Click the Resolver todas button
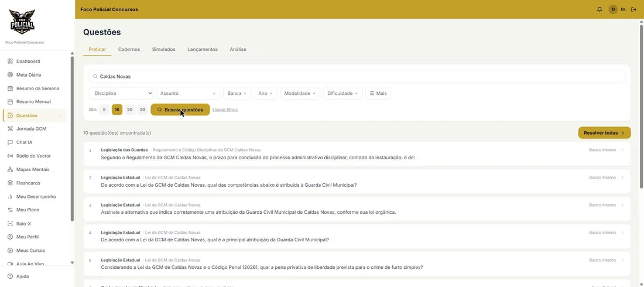Viewport: 644px width, 287px height. tap(604, 133)
